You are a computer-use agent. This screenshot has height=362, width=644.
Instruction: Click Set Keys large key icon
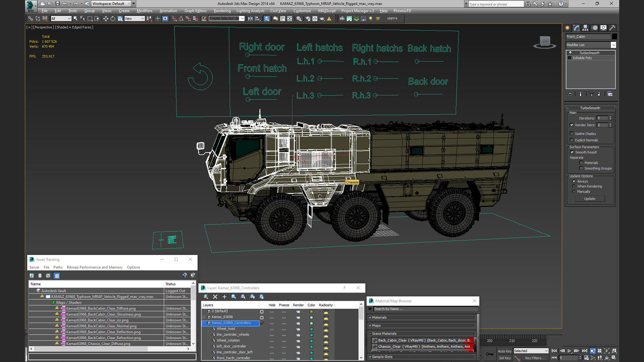pos(490,354)
